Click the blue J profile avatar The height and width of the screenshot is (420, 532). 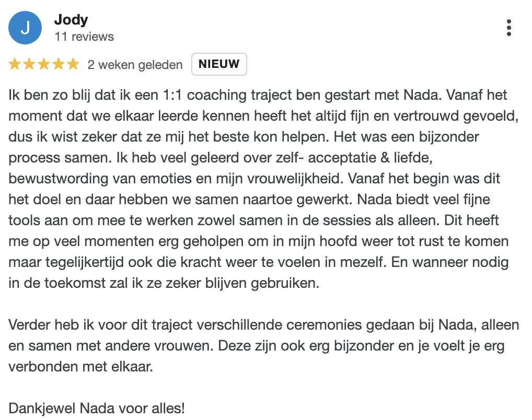point(25,28)
